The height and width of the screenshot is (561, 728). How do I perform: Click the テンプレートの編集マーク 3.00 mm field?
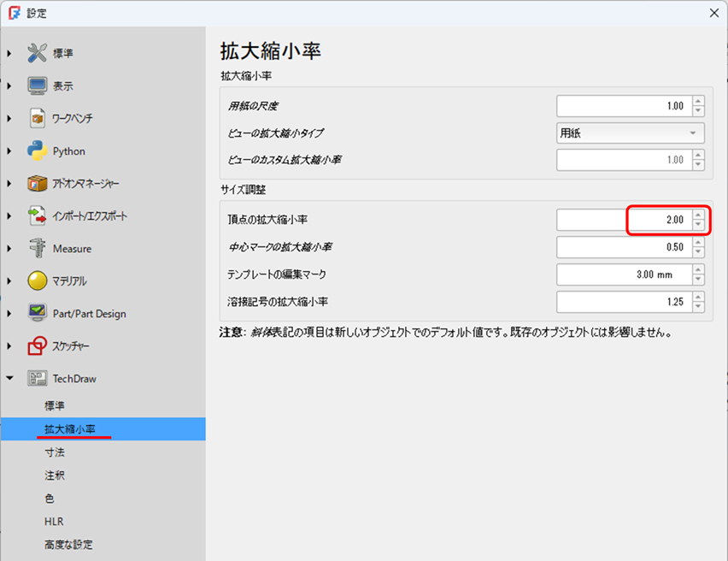[x=624, y=275]
